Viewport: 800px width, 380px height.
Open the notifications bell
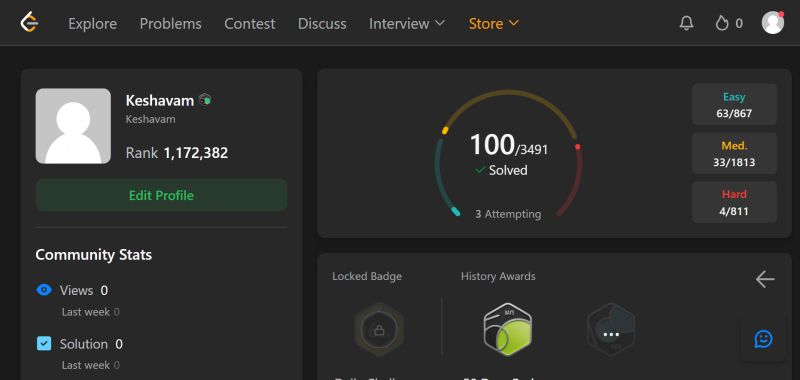click(687, 23)
